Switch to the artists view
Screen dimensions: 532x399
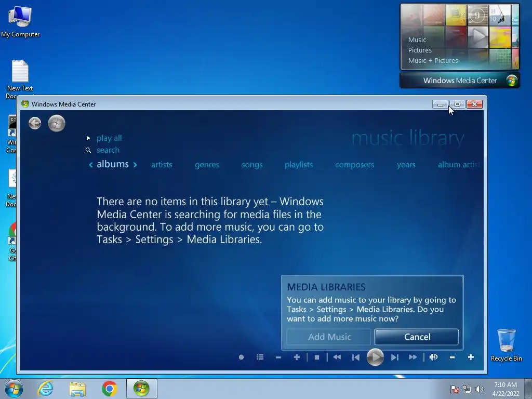pos(162,165)
